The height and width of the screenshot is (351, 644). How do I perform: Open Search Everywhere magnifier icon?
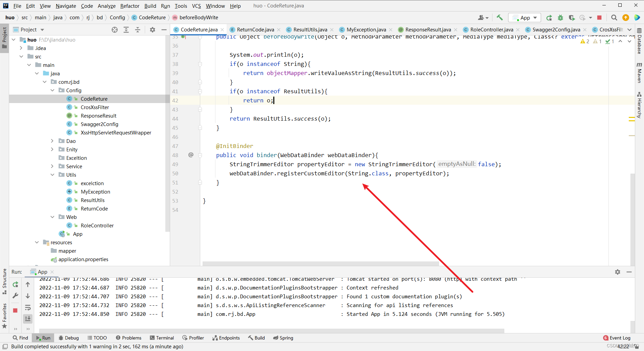(614, 18)
